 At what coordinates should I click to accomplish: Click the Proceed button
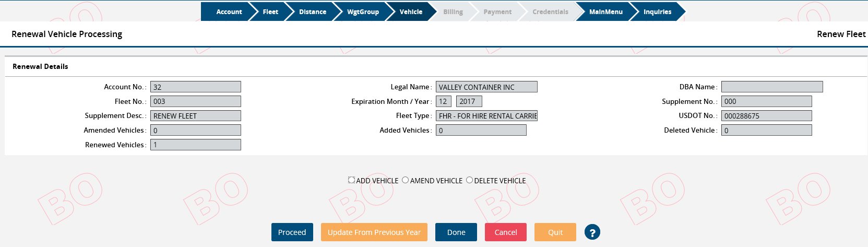click(x=292, y=232)
